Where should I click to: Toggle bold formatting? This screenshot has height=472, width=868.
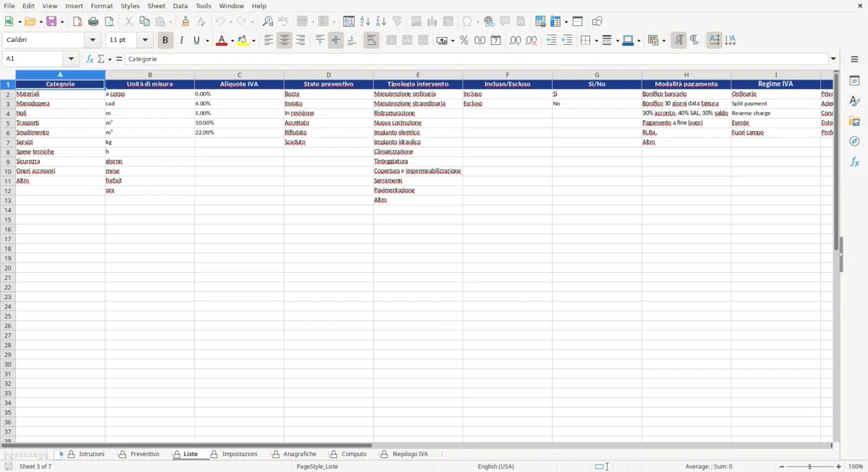(165, 41)
